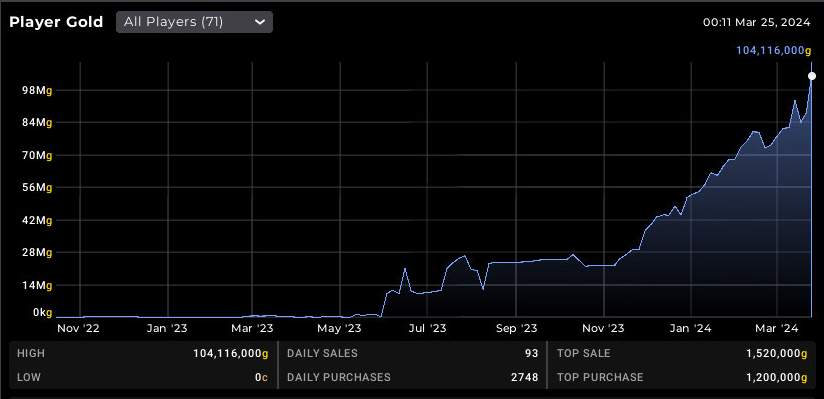This screenshot has height=399, width=824.
Task: Click the TOP PURCHASE stat row
Action: pyautogui.click(x=682, y=377)
